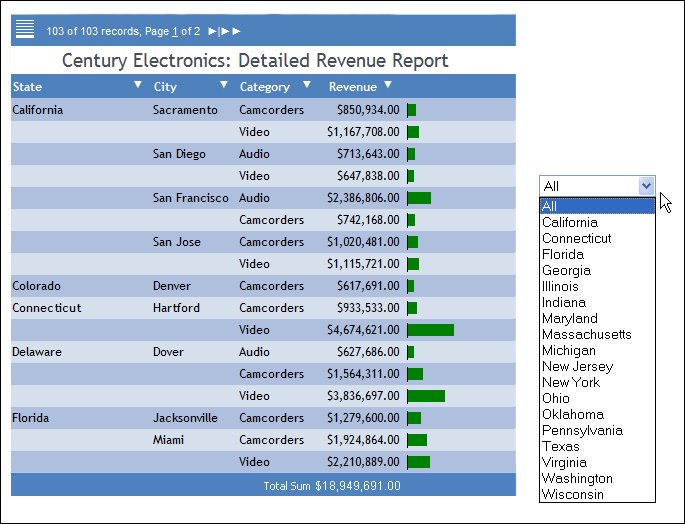The image size is (685, 524).
Task: Select Massachusetts in the state list
Action: (x=597, y=335)
